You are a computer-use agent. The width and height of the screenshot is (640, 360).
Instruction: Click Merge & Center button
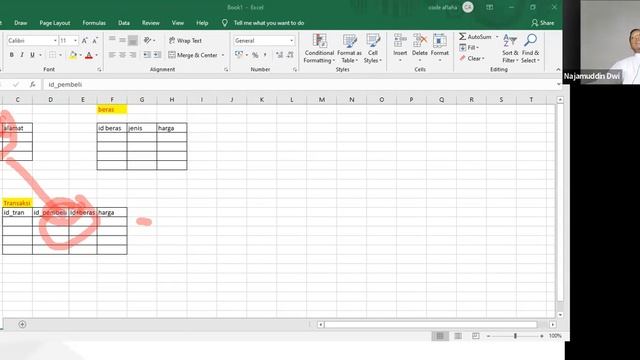tap(193, 55)
